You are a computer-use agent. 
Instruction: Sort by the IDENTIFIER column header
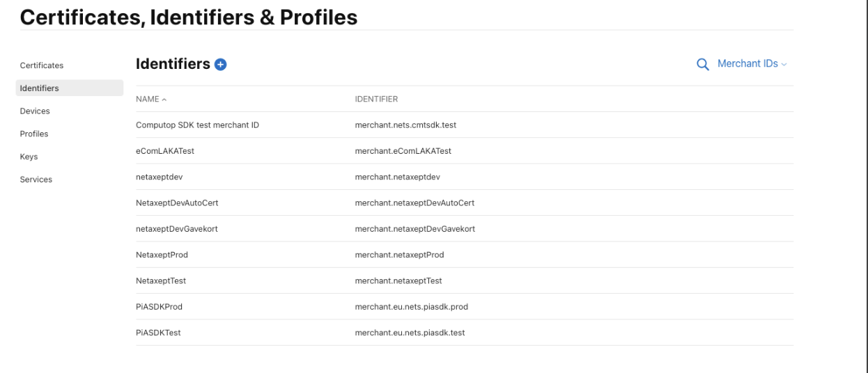click(376, 99)
